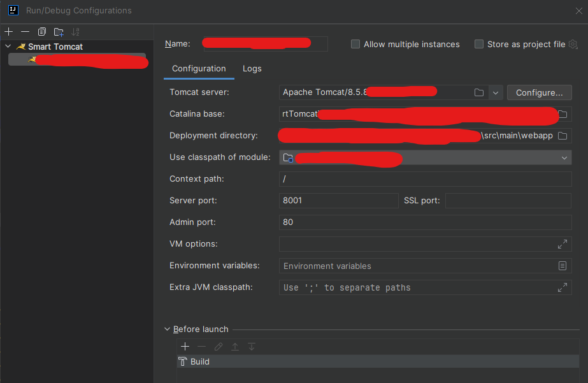The height and width of the screenshot is (383, 588).
Task: Edit the selected Before launch task
Action: pos(219,346)
